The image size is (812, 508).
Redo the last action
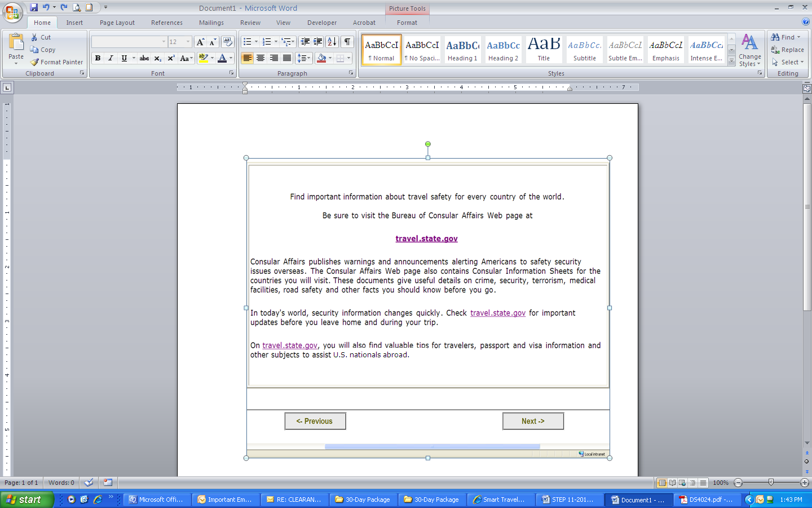pos(64,7)
